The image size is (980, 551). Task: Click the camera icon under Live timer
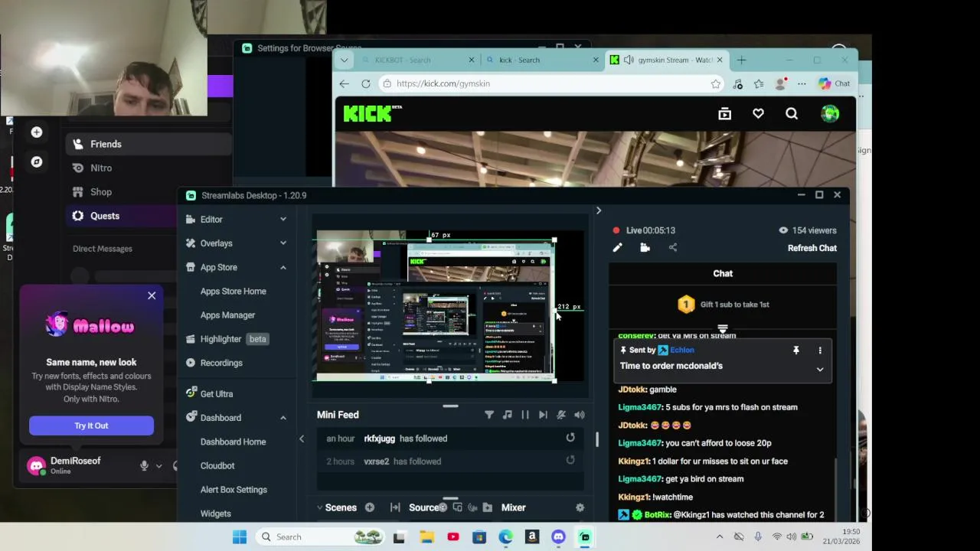pyautogui.click(x=645, y=248)
